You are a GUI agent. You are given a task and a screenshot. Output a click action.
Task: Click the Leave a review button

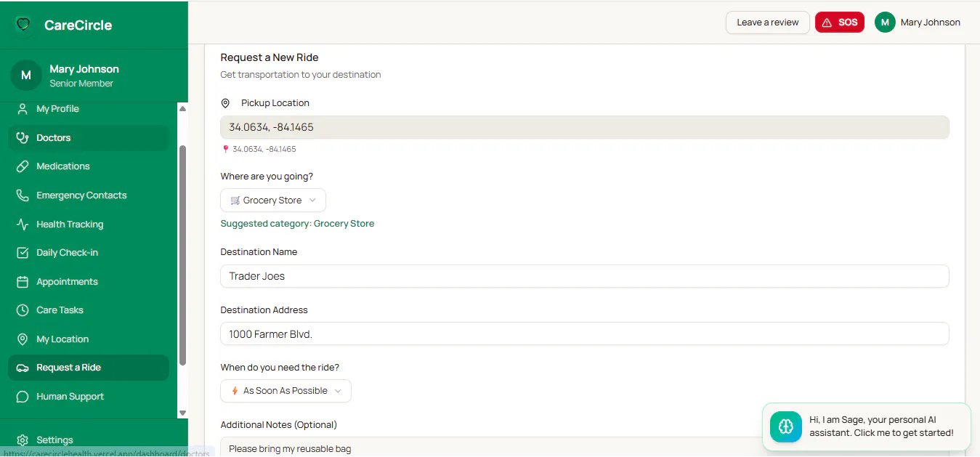tap(768, 23)
